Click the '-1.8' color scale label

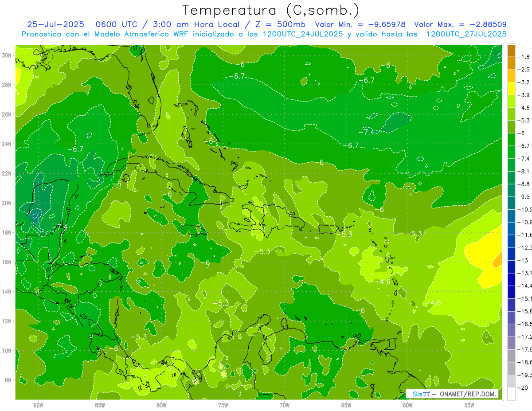pyautogui.click(x=524, y=57)
